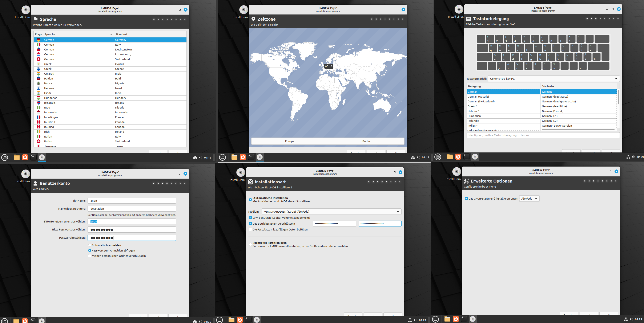Open the Tastaturmodell Generic 105-key PC dropdown
The height and width of the screenshot is (323, 644).
[554, 79]
